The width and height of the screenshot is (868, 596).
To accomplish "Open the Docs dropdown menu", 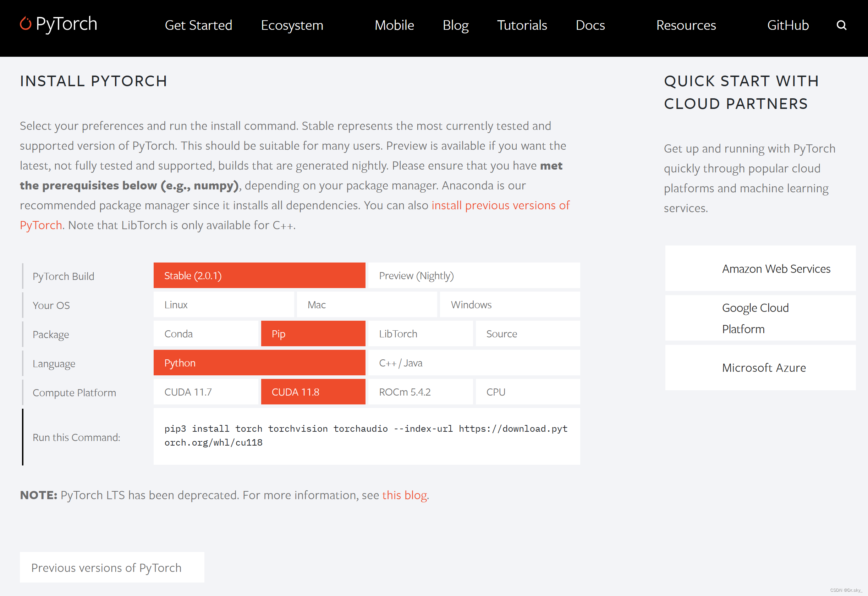I will (x=590, y=26).
